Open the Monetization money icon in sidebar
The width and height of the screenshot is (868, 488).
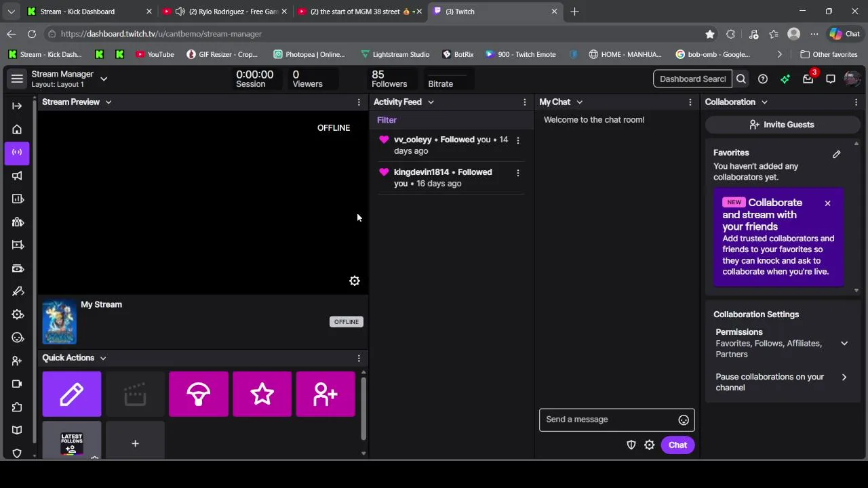(x=18, y=268)
